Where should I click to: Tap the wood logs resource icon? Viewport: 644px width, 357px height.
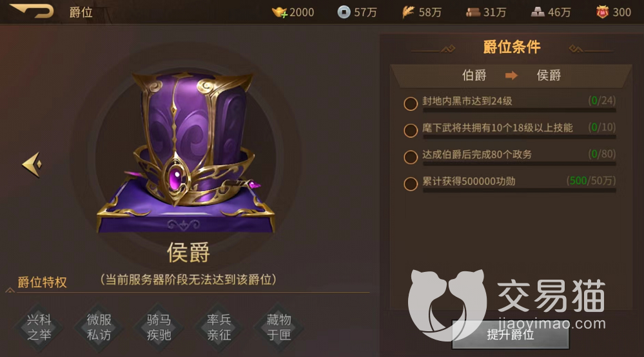[473, 13]
